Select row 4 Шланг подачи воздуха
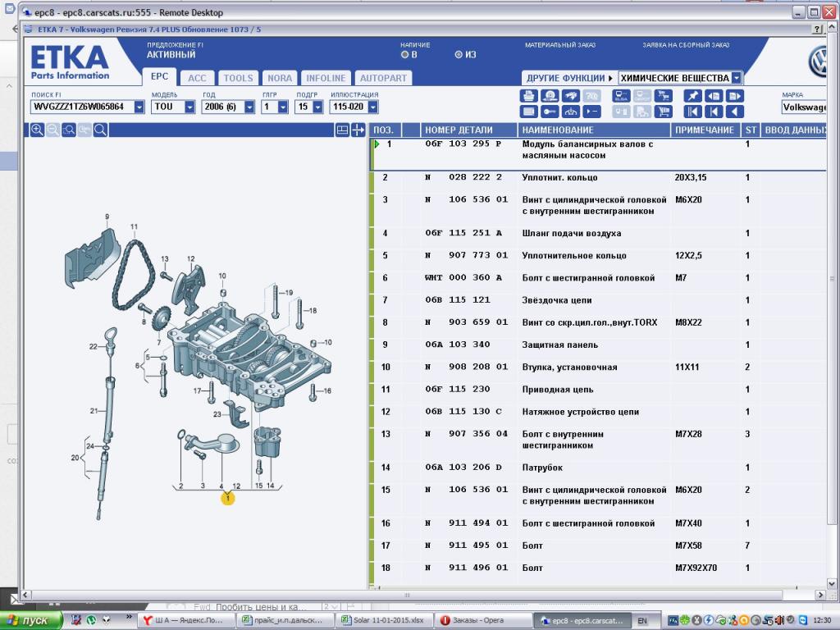Screen dimensions: 840x630 (597, 233)
